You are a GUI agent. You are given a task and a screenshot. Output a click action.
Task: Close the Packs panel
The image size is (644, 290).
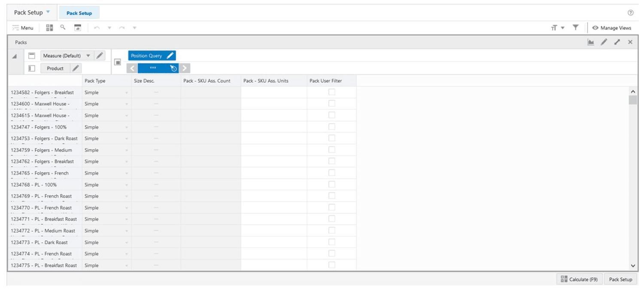tap(630, 42)
